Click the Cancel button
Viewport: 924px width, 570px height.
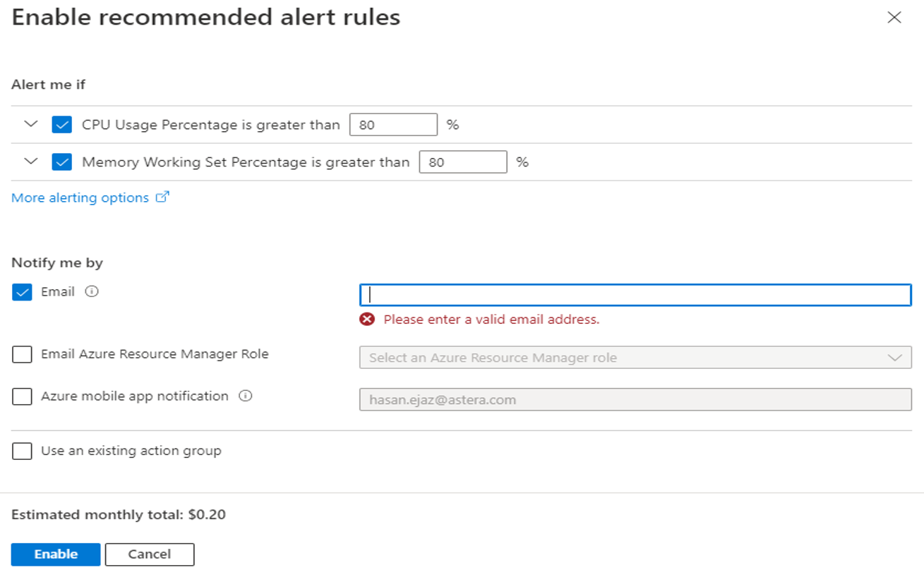click(150, 554)
